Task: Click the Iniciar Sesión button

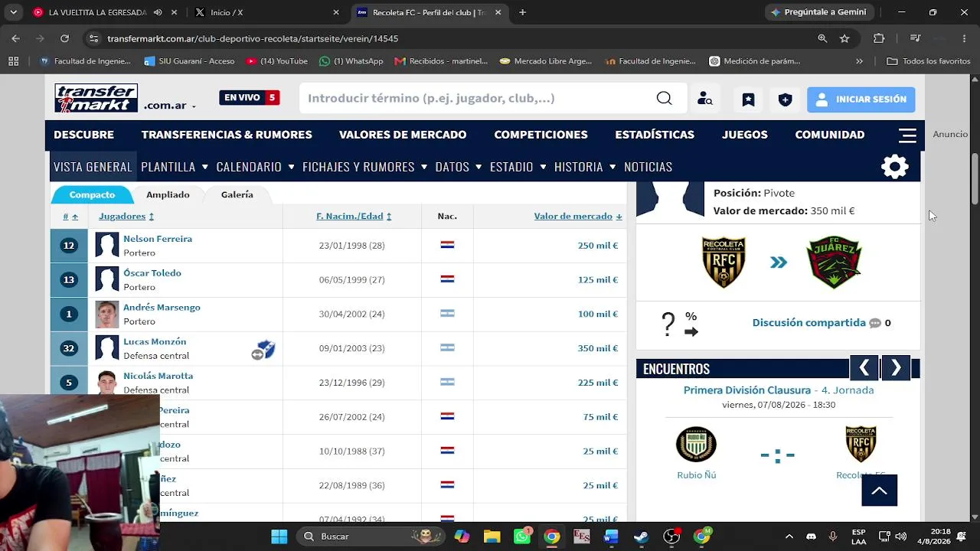Action: 861,99
